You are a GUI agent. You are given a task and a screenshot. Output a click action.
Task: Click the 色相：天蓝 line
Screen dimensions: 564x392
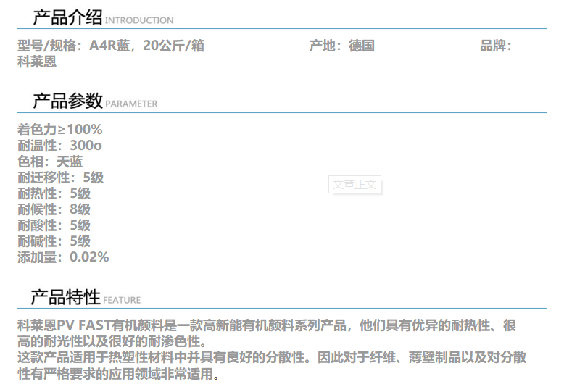click(x=50, y=162)
